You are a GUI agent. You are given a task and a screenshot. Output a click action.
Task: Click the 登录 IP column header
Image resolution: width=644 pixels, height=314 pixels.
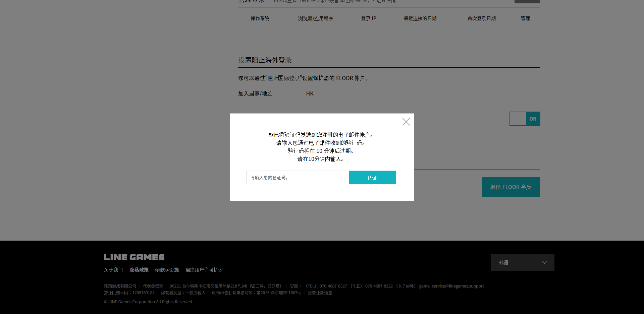(369, 18)
